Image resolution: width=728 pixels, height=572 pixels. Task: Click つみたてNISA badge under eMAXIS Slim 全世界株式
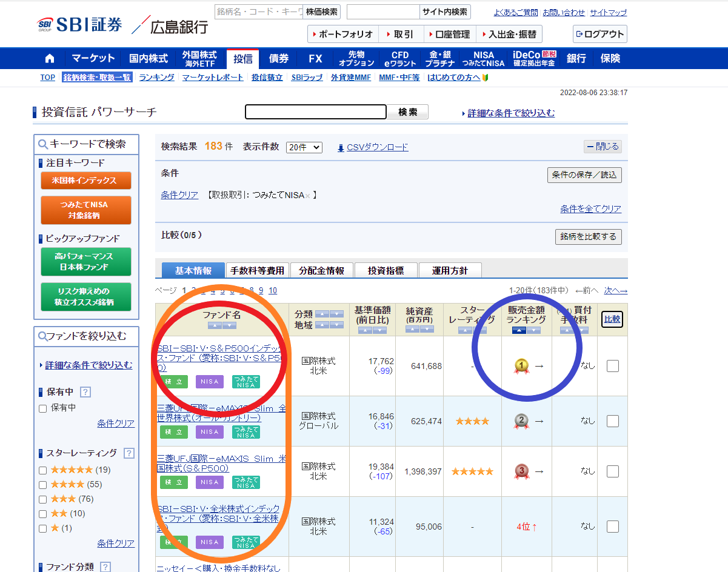(x=246, y=431)
